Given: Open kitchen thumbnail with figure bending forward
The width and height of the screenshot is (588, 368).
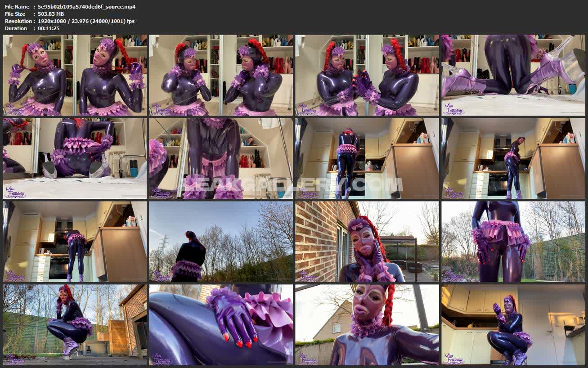Looking at the screenshot, I should (75, 242).
